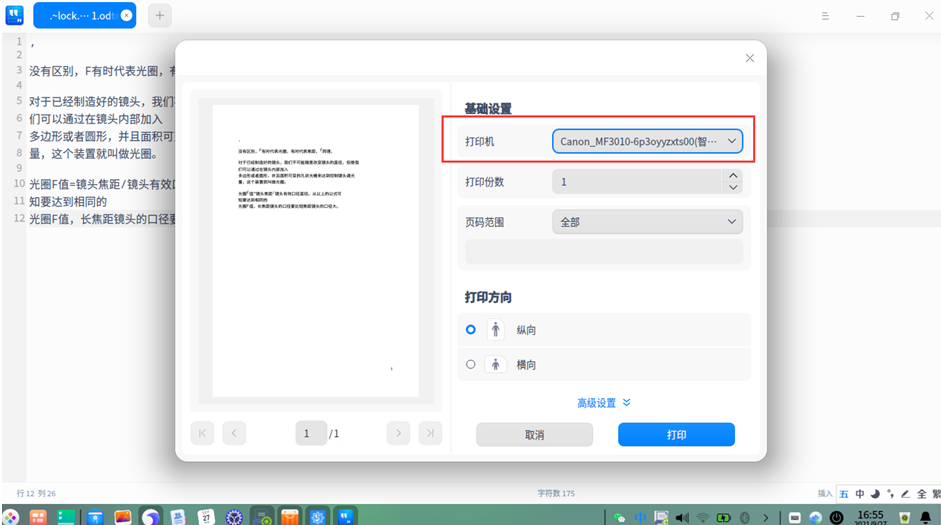Open the launcher in the dock

point(11,517)
